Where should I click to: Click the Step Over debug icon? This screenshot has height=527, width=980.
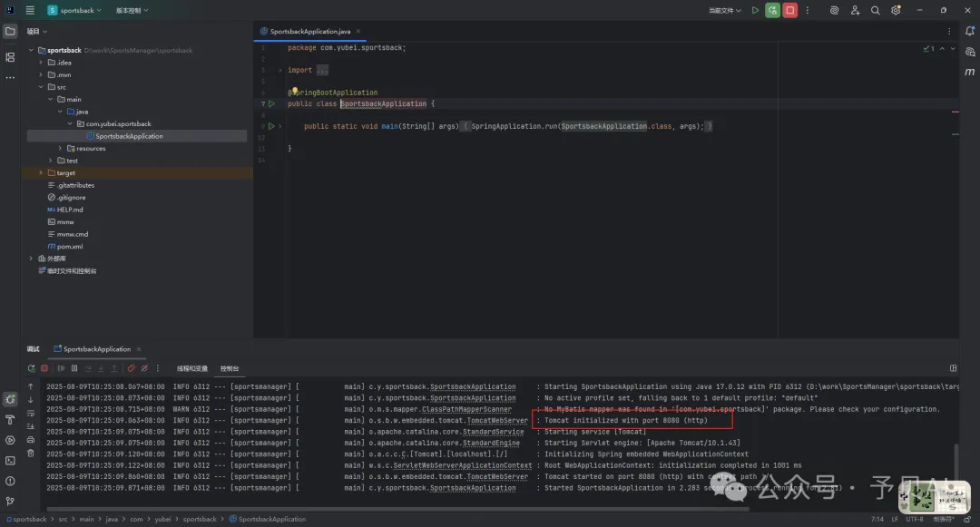point(88,368)
